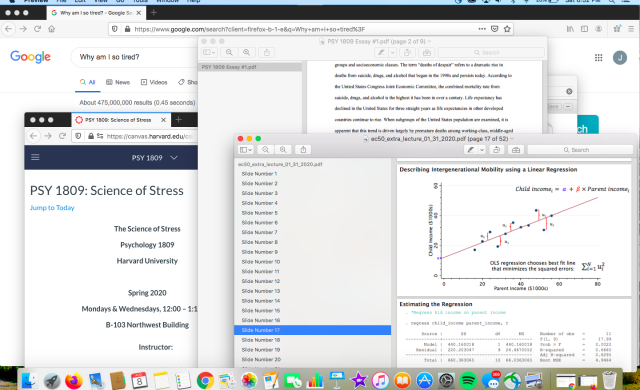Expand the PSY 1809 course dropdown chevron
This screenshot has height=390, width=640.
174,157
